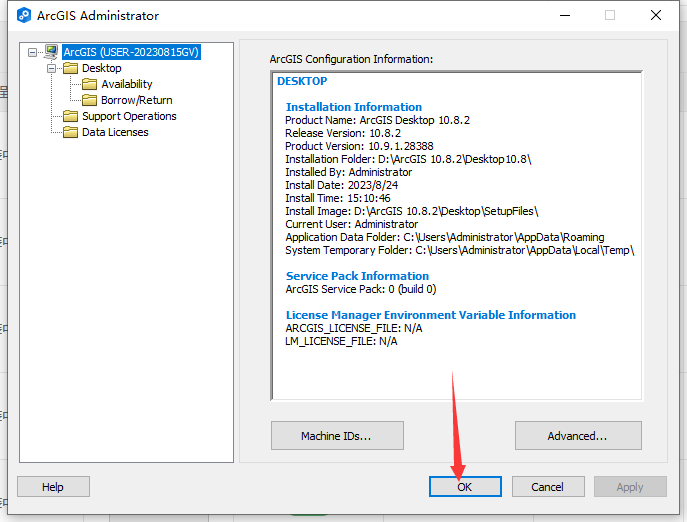The image size is (687, 522).
Task: Select Support Operations in the tree
Action: pos(129,116)
